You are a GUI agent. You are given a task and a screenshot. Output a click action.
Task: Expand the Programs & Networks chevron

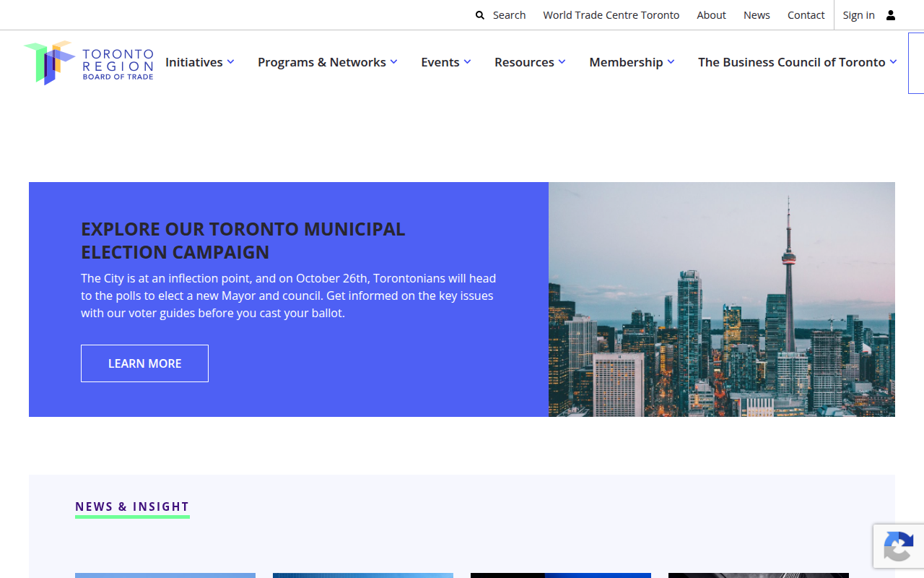click(x=393, y=62)
